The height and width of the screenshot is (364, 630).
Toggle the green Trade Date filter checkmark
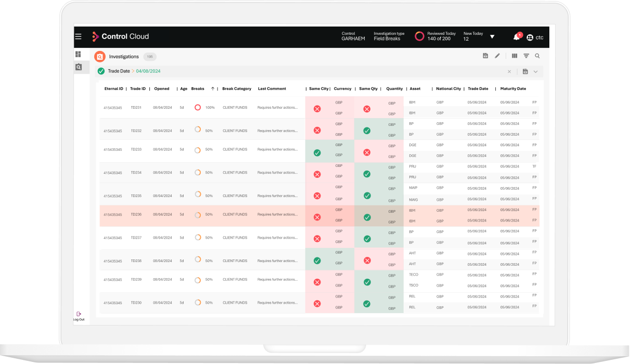tap(101, 71)
